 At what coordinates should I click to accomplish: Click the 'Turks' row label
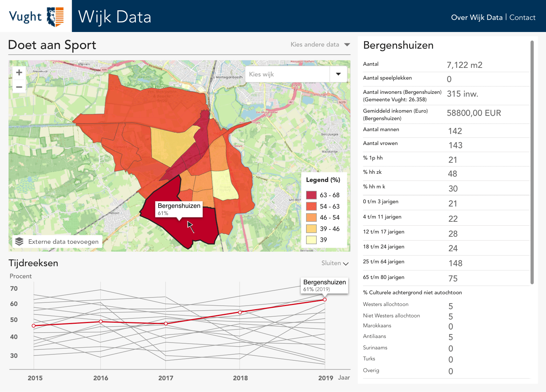[369, 359]
